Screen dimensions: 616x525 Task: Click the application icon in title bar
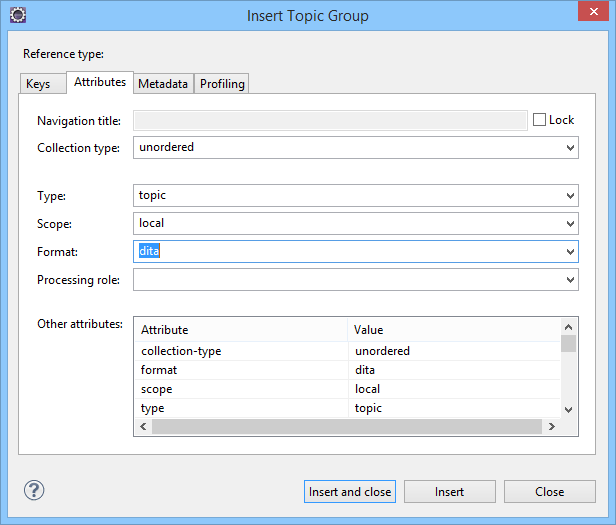pos(17,15)
